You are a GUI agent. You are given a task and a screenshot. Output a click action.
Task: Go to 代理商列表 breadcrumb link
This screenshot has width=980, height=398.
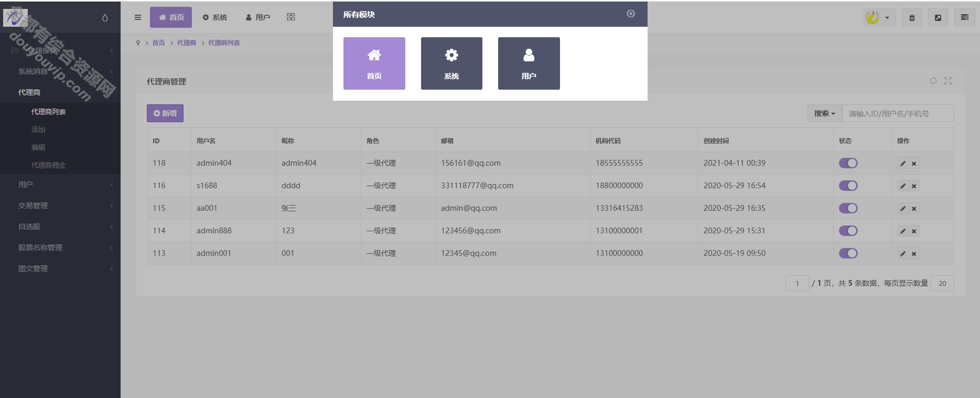[224, 43]
